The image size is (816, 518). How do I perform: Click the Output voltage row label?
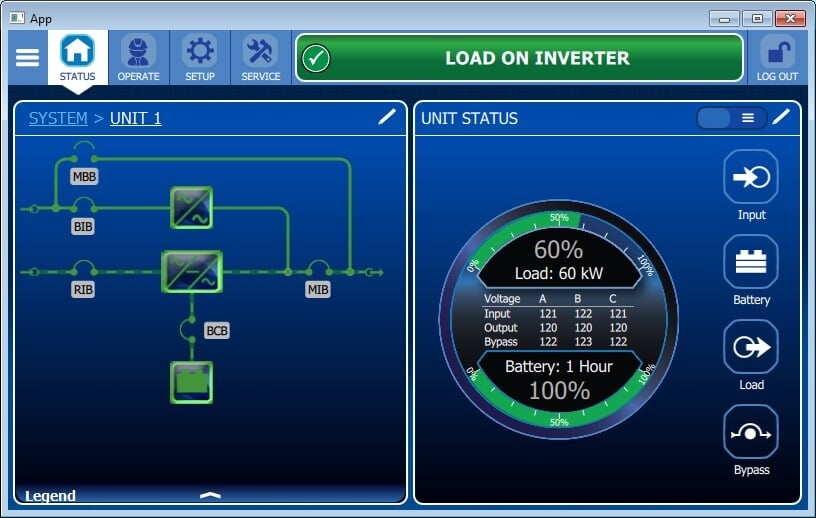tap(501, 327)
